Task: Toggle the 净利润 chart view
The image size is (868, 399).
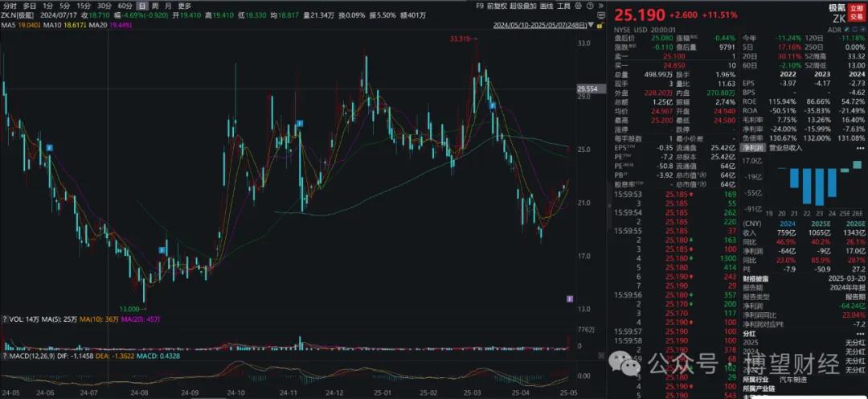Action: (751, 148)
